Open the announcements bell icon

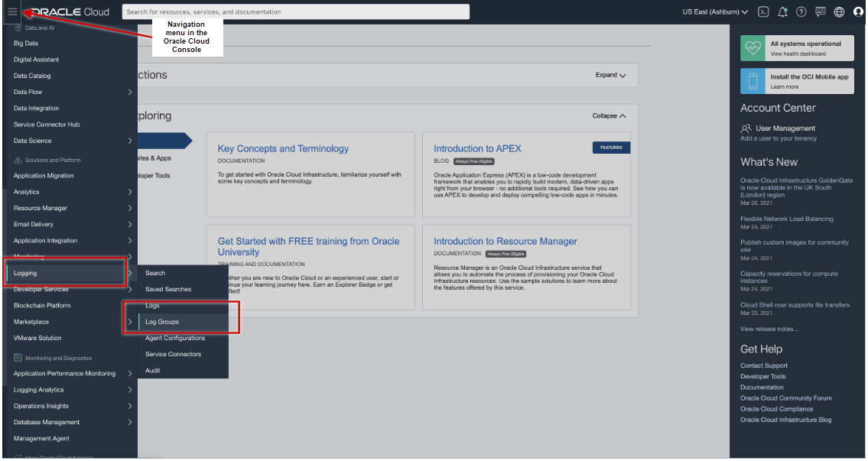(x=782, y=11)
